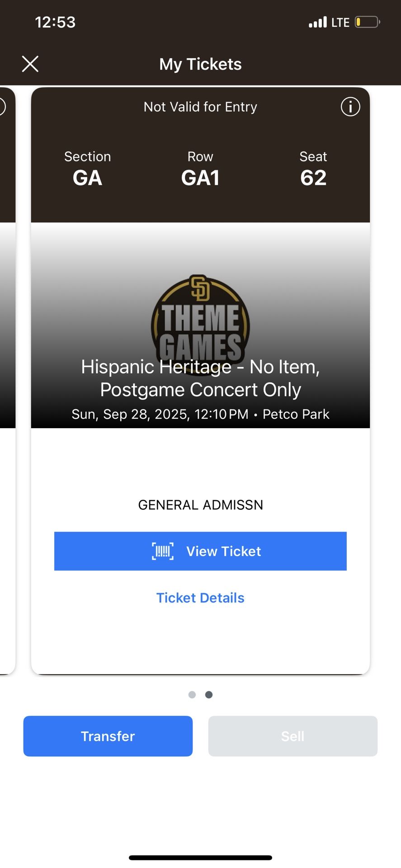Tap the View Ticket label text
This screenshot has height=868, width=401.
click(x=223, y=551)
